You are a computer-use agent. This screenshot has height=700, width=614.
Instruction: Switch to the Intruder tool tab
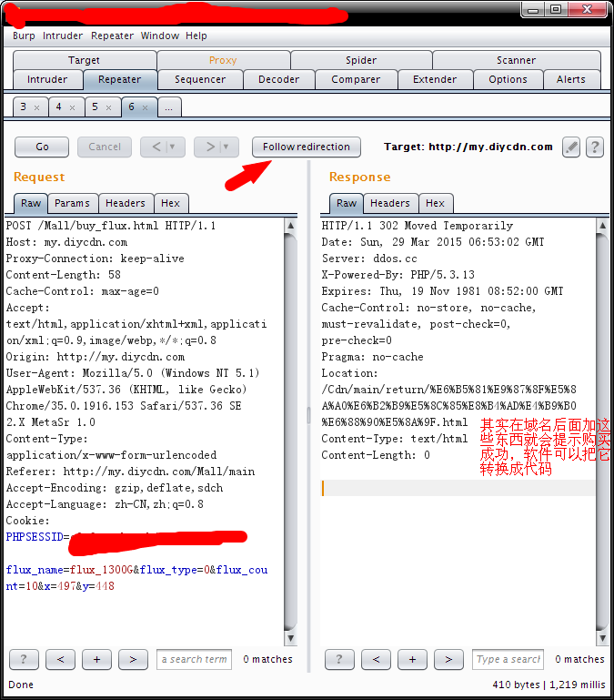coord(47,79)
